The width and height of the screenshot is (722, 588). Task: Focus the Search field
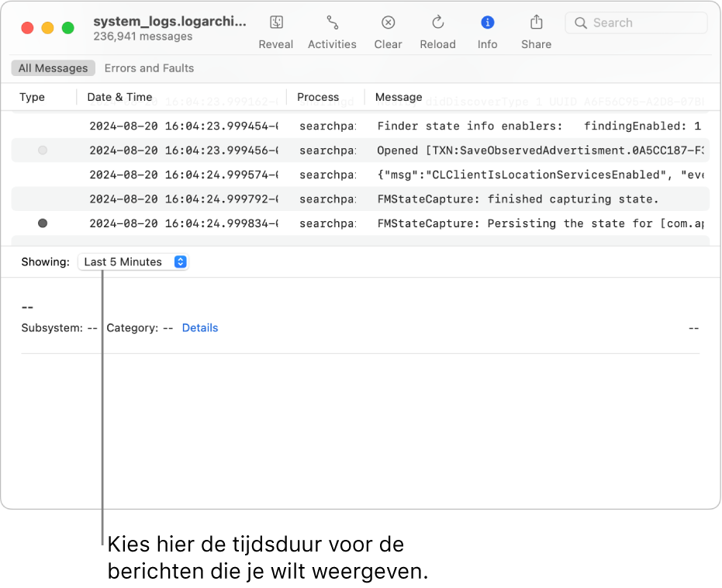click(x=636, y=23)
